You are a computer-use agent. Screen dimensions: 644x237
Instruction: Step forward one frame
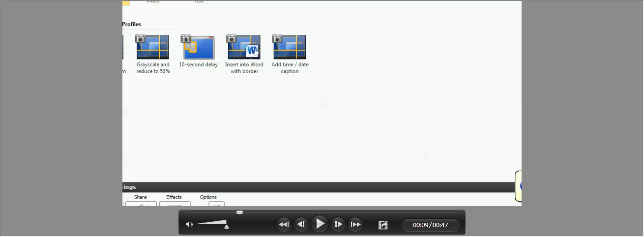338,225
